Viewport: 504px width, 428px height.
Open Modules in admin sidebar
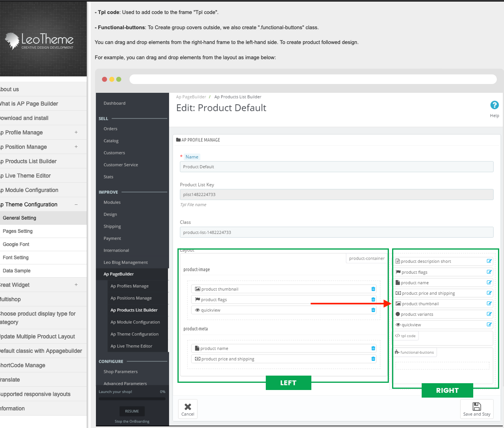[112, 202]
